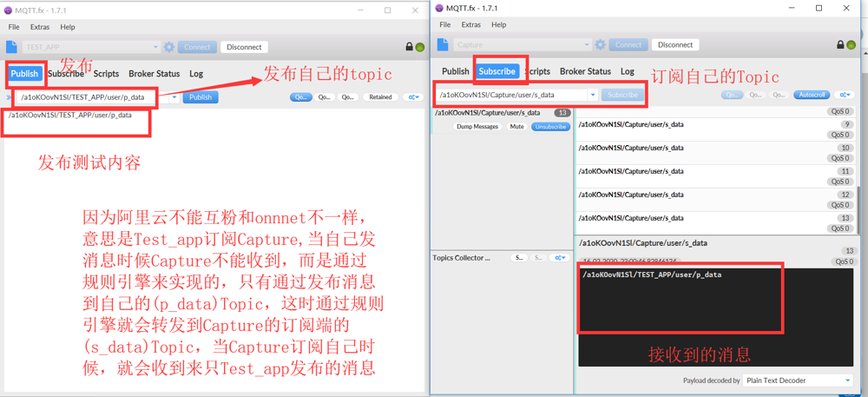Image resolution: width=868 pixels, height=397 pixels.
Task: Expand publish topic history dropdown arrow
Action: [x=174, y=97]
